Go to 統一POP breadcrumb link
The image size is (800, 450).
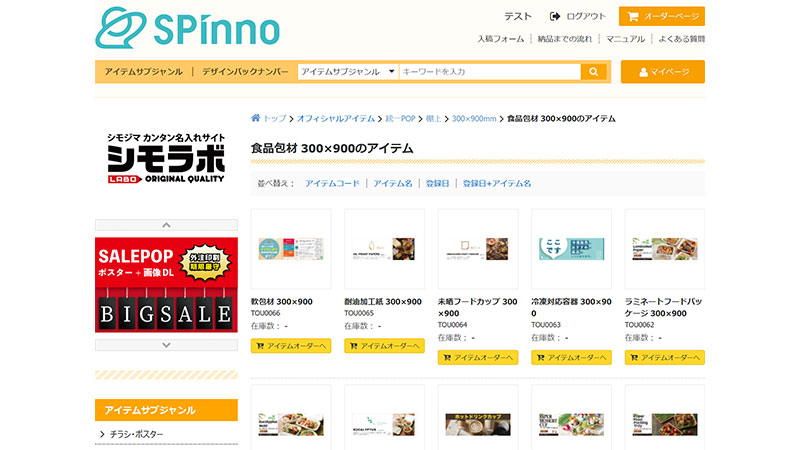401,118
